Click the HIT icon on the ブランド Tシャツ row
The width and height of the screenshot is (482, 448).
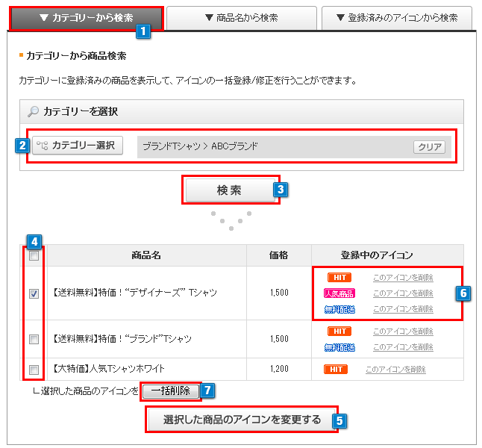coord(339,332)
